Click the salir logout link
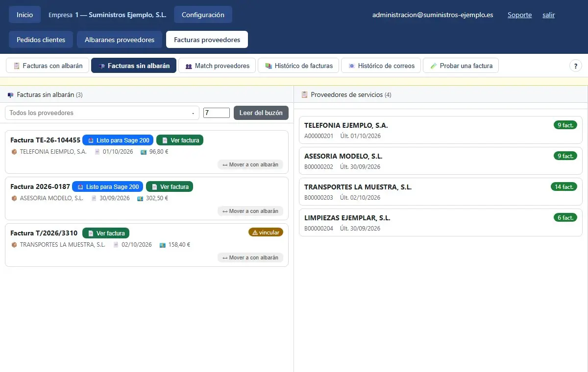 pyautogui.click(x=548, y=15)
